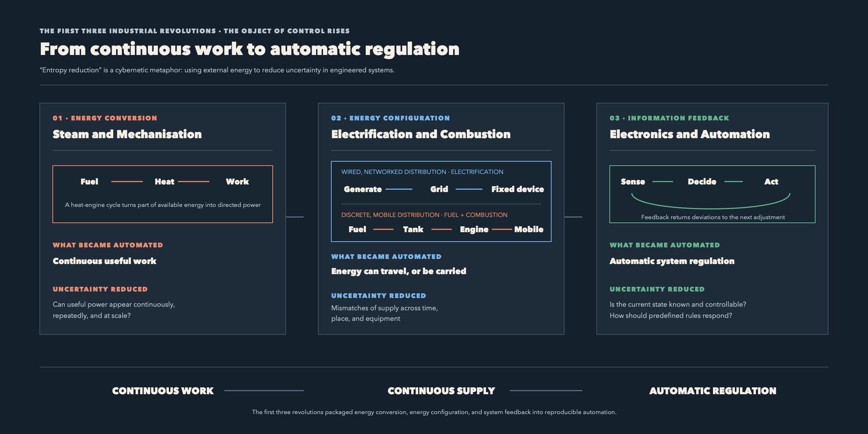This screenshot has height=434, width=868.
Task: Click the 'Work' node in the steam diagram
Action: click(237, 182)
